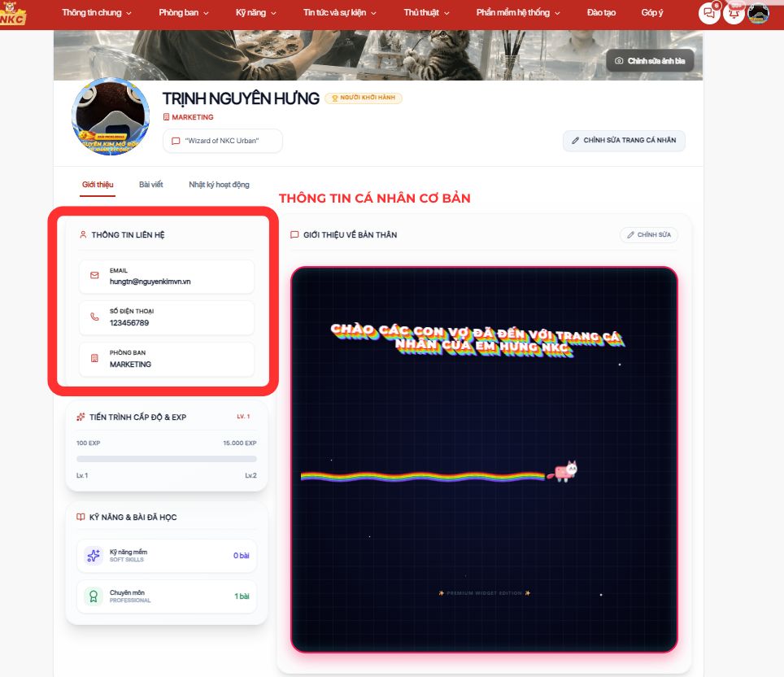
Task: Click the person icon of Thông tin liên hệ
Action: pos(83,234)
